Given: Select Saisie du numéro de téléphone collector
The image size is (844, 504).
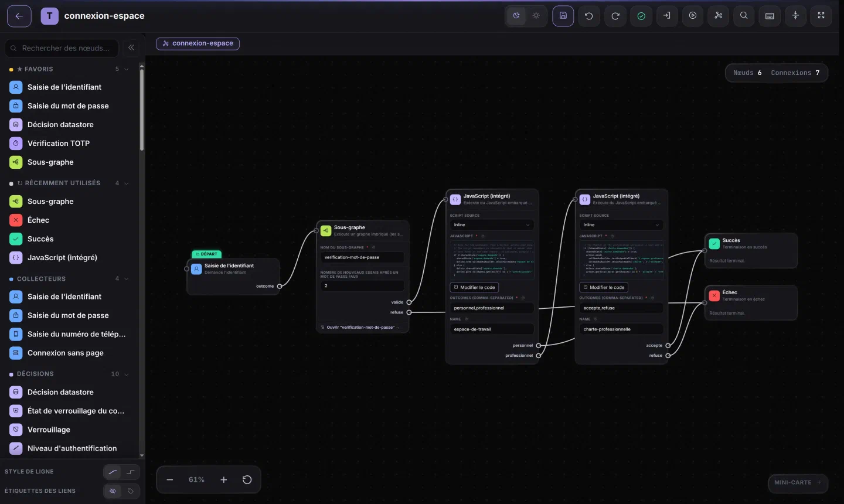Looking at the screenshot, I should point(69,334).
